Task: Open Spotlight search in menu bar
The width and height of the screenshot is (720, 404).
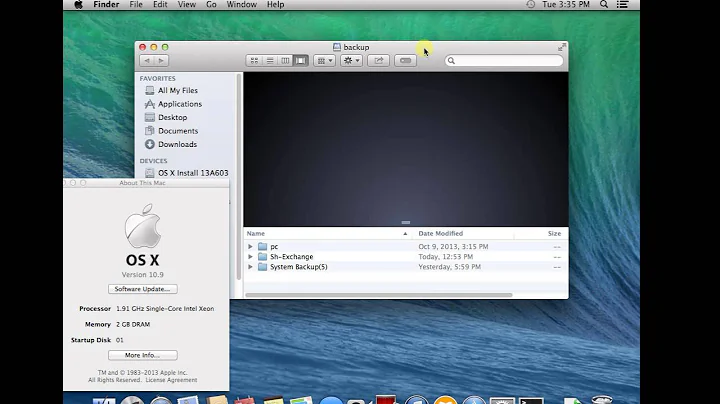Action: click(x=604, y=5)
